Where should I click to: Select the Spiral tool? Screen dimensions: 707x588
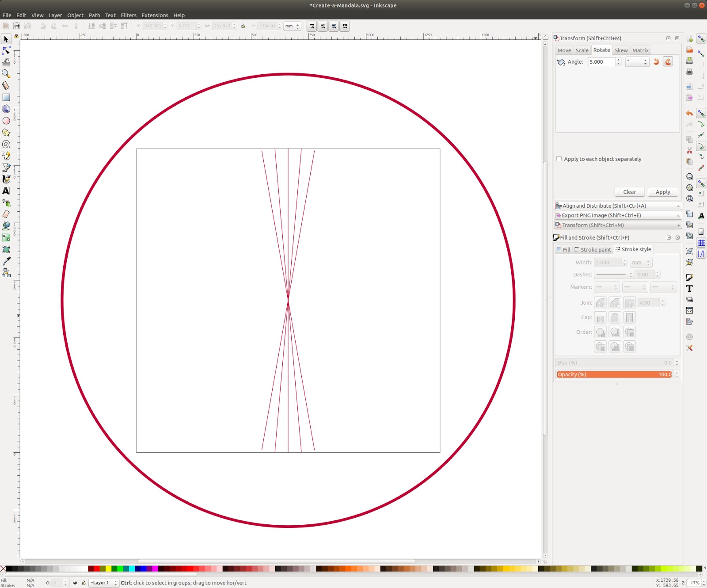(x=6, y=144)
